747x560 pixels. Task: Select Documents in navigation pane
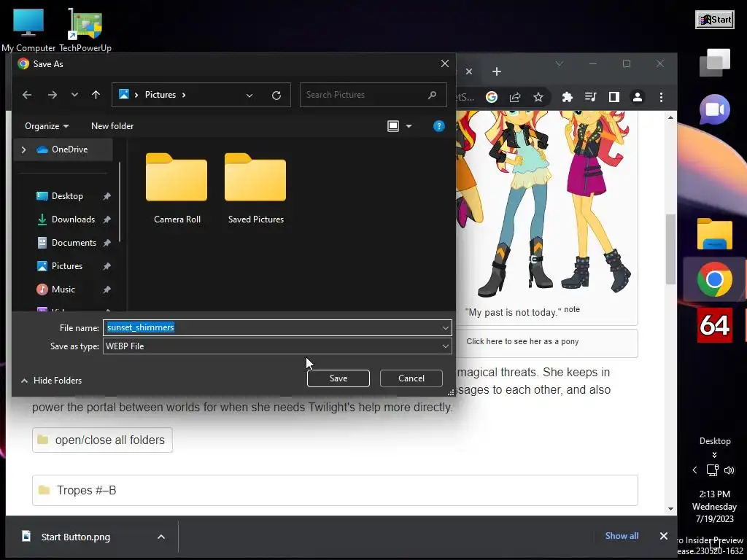[x=74, y=243]
